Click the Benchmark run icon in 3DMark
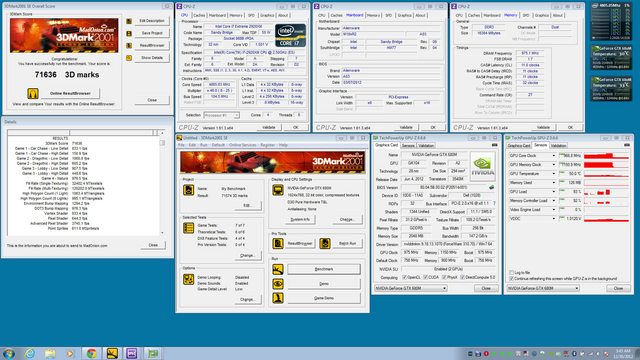This screenshot has height=360, width=640. 278,269
